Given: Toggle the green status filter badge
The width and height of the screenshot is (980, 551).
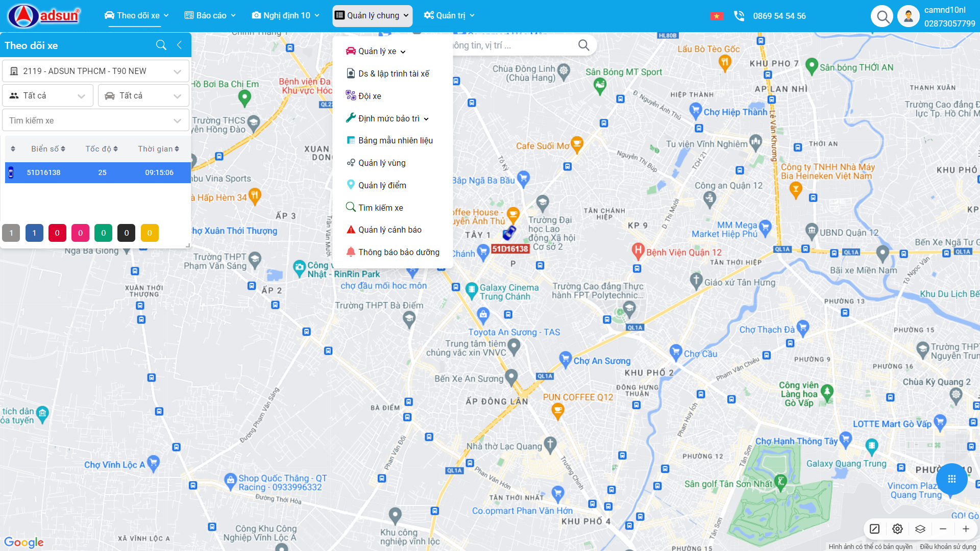Looking at the screenshot, I should [103, 233].
